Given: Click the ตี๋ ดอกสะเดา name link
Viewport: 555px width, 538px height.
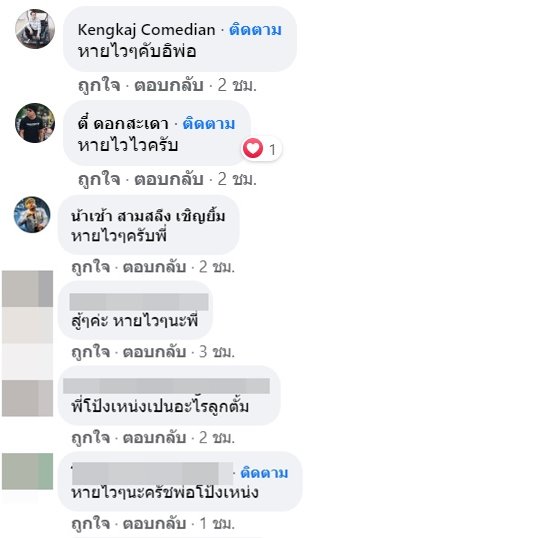Looking at the screenshot, I should [x=123, y=124].
